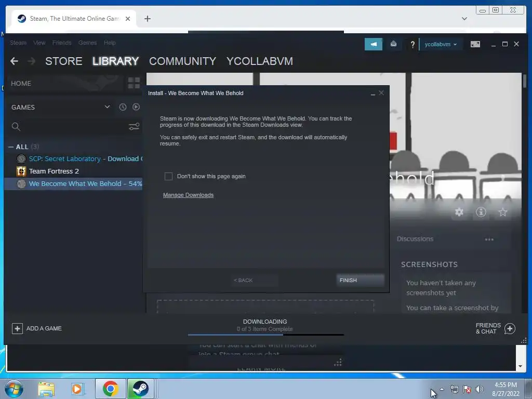Image resolution: width=532 pixels, height=399 pixels.
Task: Open the game info icon
Action: [481, 212]
